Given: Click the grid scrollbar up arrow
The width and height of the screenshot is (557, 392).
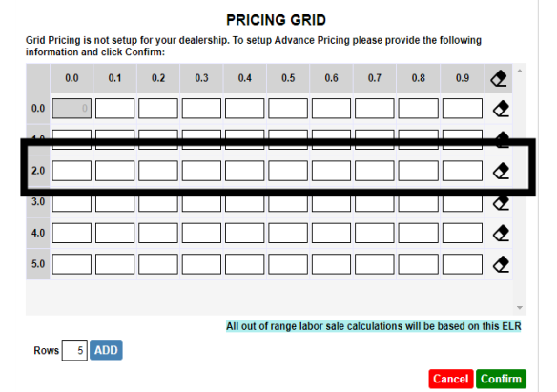Looking at the screenshot, I should 520,71.
